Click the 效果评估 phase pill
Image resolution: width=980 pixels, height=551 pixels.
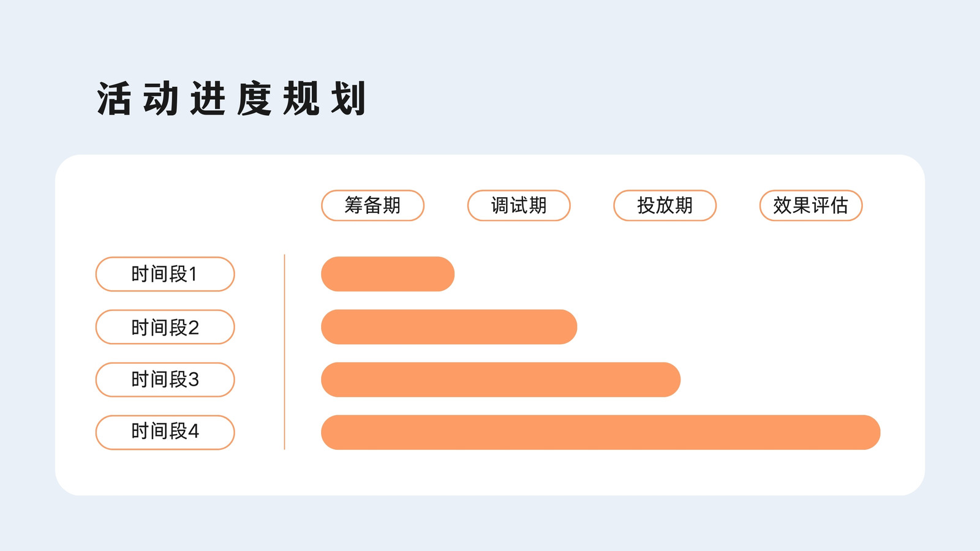[811, 206]
